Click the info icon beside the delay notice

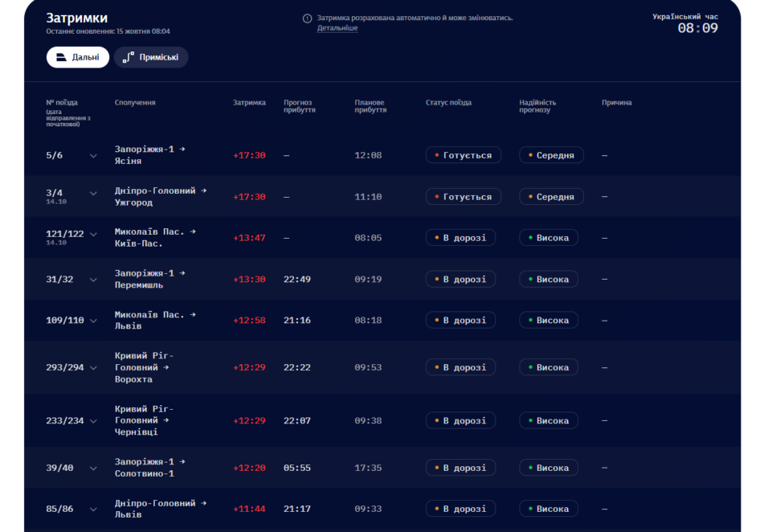[x=307, y=18]
